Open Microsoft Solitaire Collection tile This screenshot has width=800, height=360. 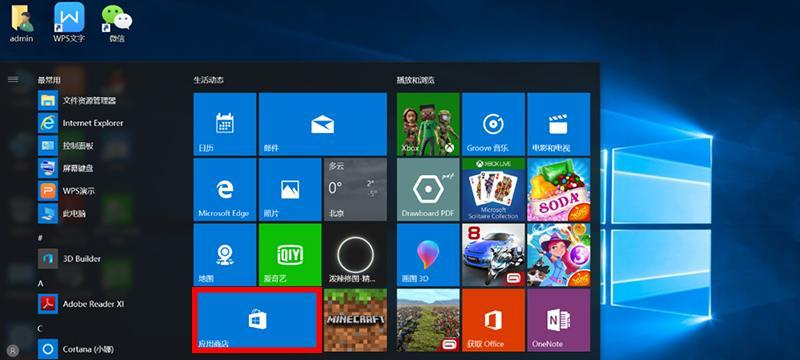click(493, 189)
